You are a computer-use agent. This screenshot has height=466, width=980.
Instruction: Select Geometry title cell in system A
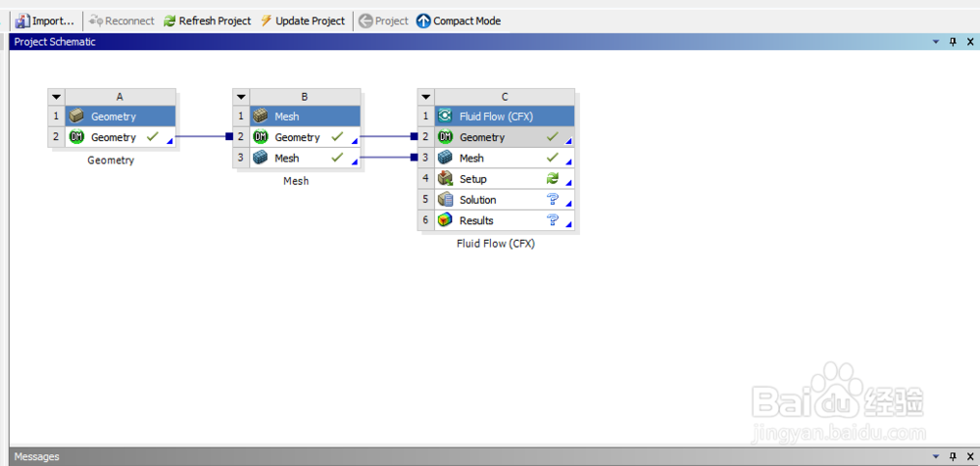(x=120, y=116)
